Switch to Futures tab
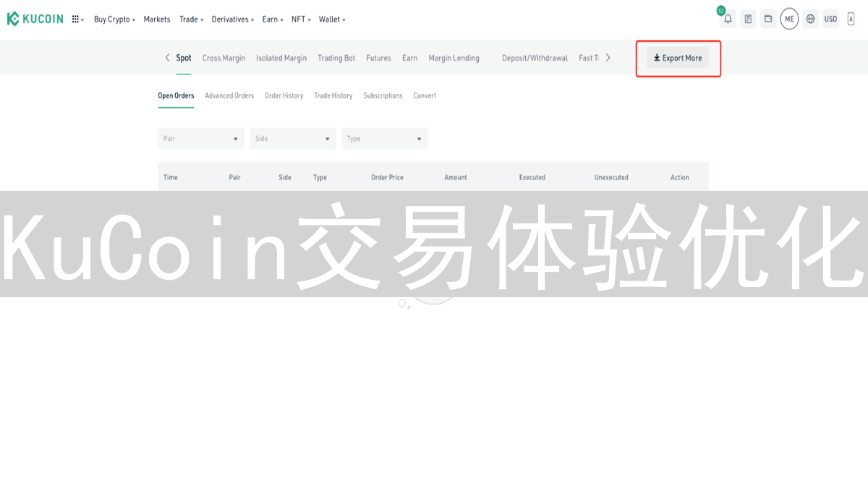Image resolution: width=868 pixels, height=488 pixels. tap(378, 58)
